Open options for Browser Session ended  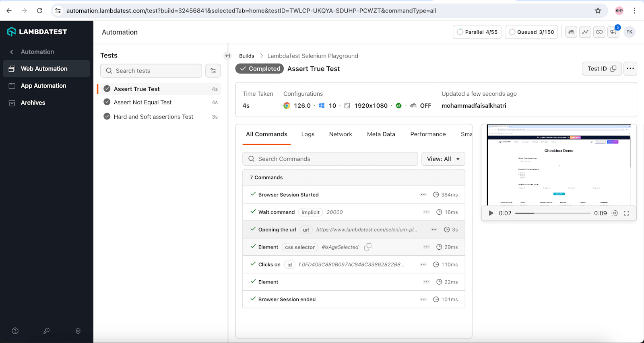click(x=423, y=299)
